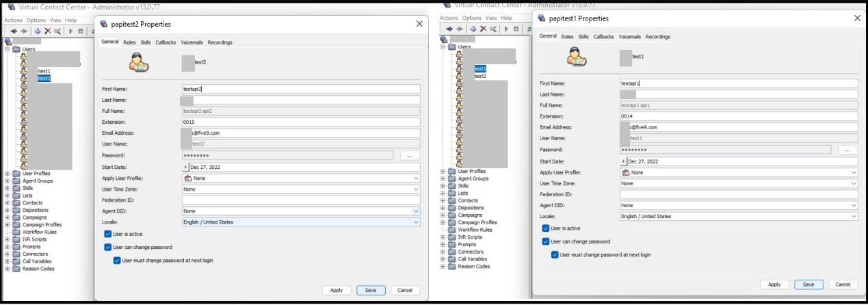Open the Callbacks tab in papitest1 Properties
Viewport: 868px width, 305px height.
603,36
